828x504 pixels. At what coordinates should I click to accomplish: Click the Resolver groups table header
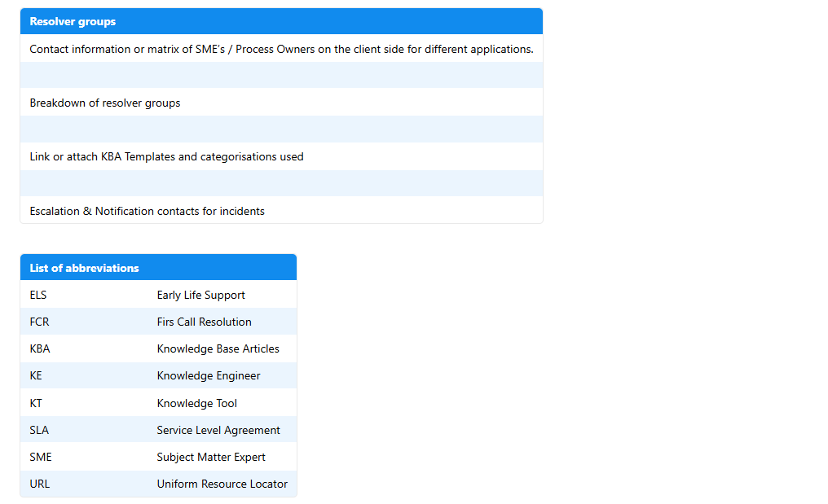click(x=281, y=22)
